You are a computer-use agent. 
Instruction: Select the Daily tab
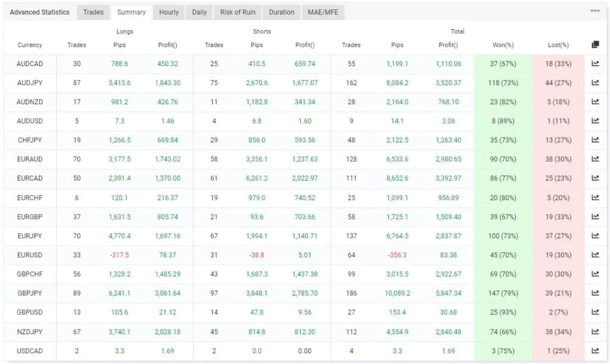[x=199, y=12]
